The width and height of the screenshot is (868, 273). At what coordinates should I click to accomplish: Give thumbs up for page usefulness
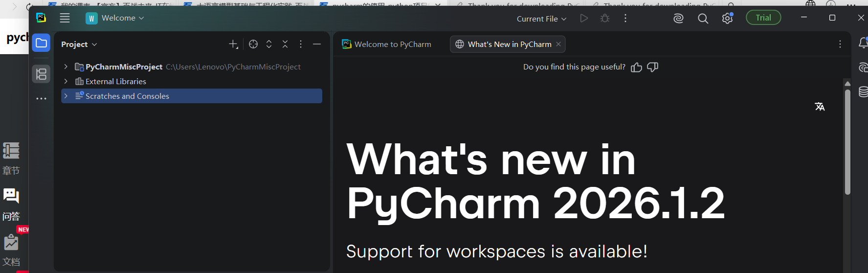coord(636,67)
